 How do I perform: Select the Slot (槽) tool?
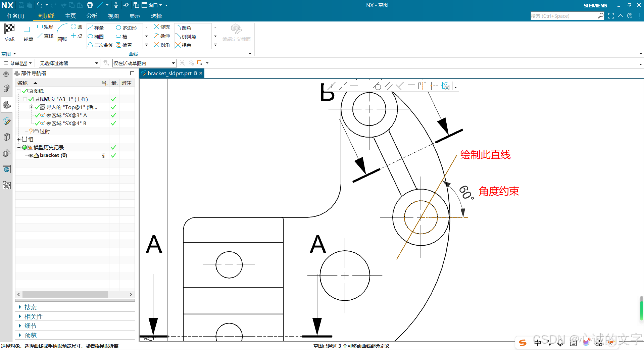click(x=121, y=36)
